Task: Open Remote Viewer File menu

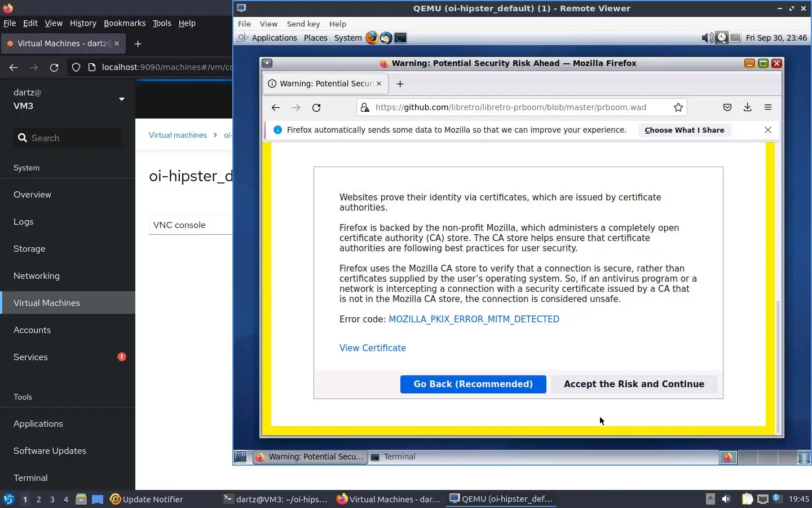Action: point(244,24)
